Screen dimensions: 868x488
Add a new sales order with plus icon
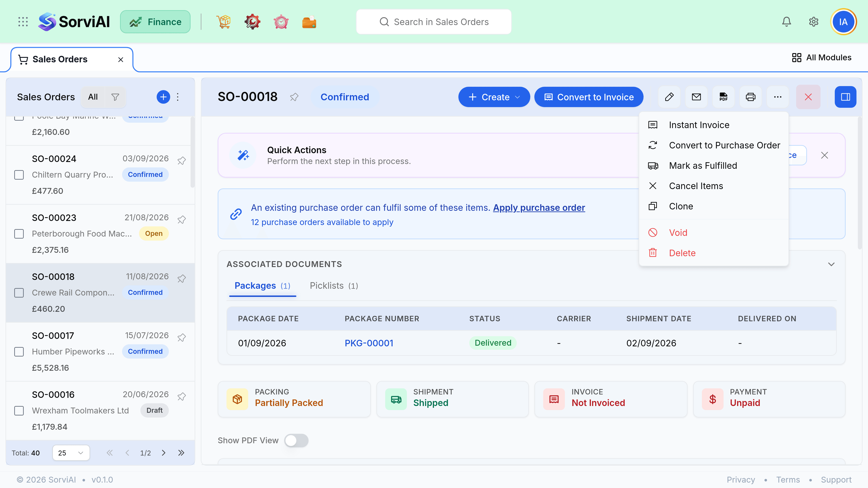point(163,97)
